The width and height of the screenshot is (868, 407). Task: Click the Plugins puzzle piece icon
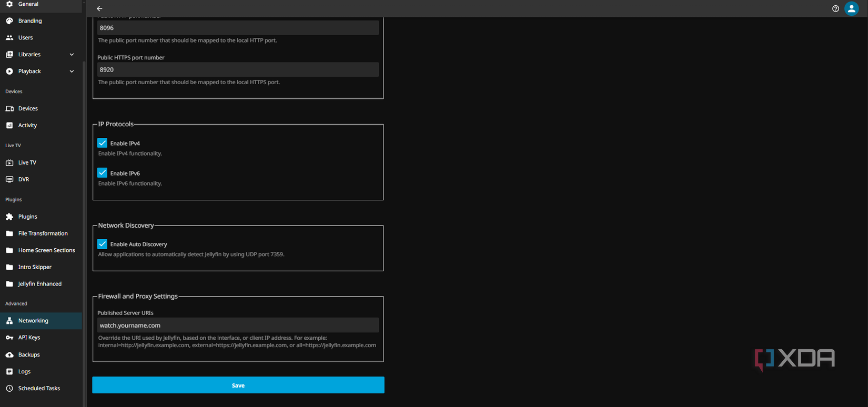coord(9,216)
